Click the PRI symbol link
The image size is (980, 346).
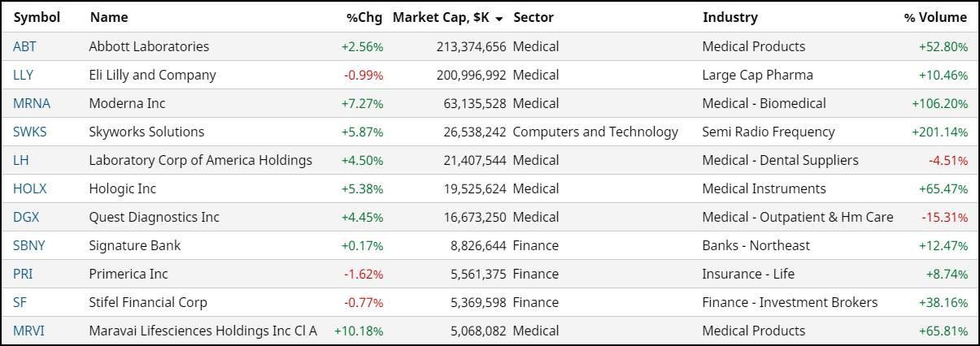[x=22, y=274]
